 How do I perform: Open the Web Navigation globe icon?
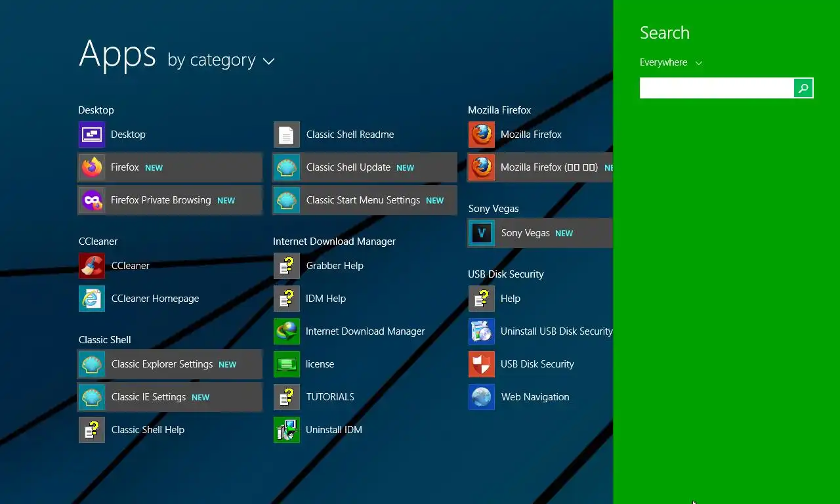[x=482, y=397]
